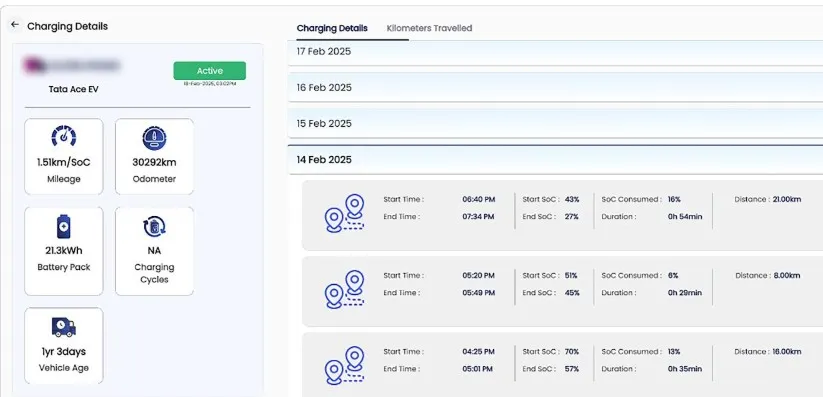Image resolution: width=823 pixels, height=397 pixels.
Task: Click the timestamp under the Active badge
Action: click(x=209, y=84)
